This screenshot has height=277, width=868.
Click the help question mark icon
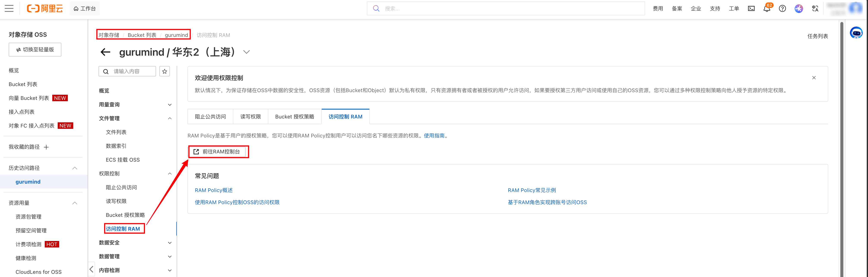(782, 9)
